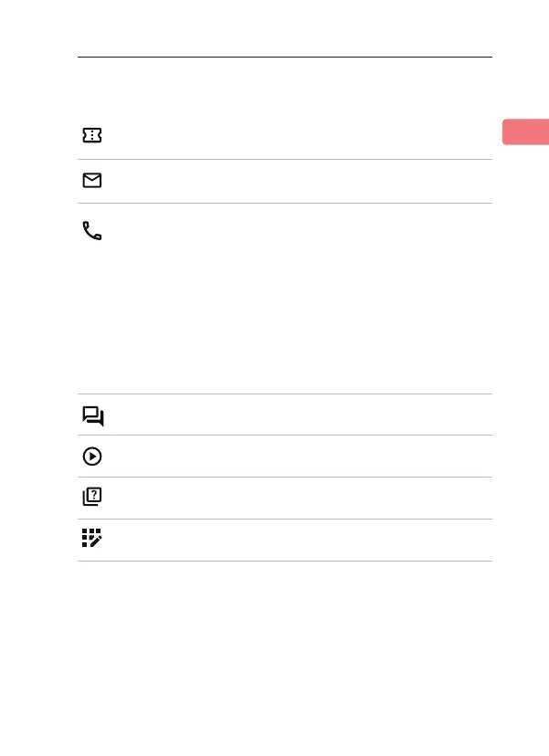
Task: Select the phone handset icon
Action: tap(92, 231)
